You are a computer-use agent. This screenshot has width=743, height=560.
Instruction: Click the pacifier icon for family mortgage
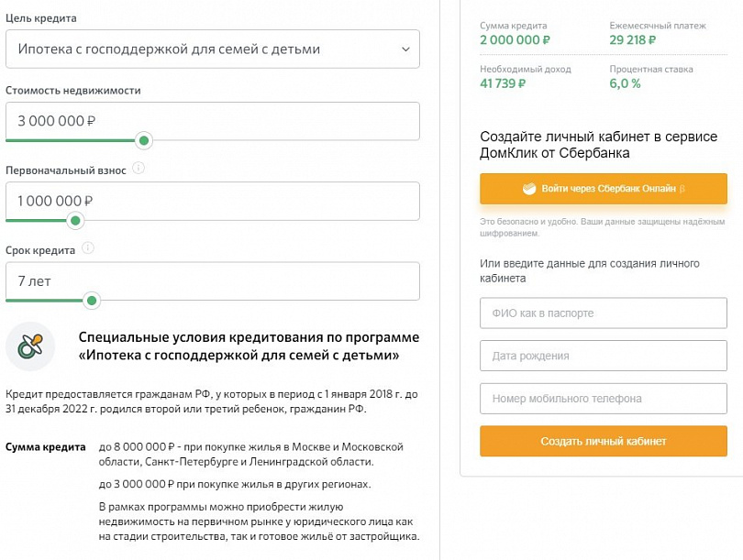click(30, 346)
